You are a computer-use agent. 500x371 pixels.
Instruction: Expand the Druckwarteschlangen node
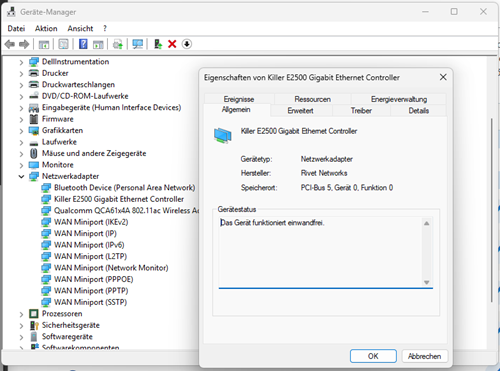21,85
